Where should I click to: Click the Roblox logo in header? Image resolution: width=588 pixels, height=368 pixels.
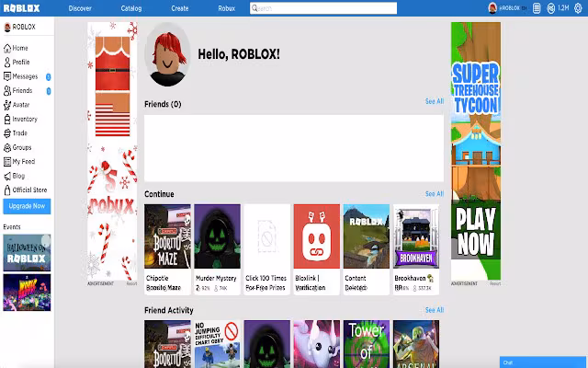click(x=21, y=8)
